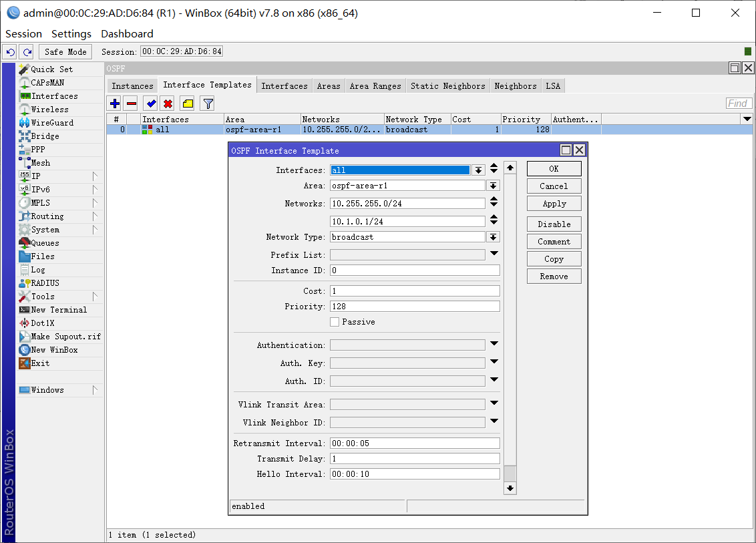
Task: Add a new OSPF interface template
Action: 115,104
